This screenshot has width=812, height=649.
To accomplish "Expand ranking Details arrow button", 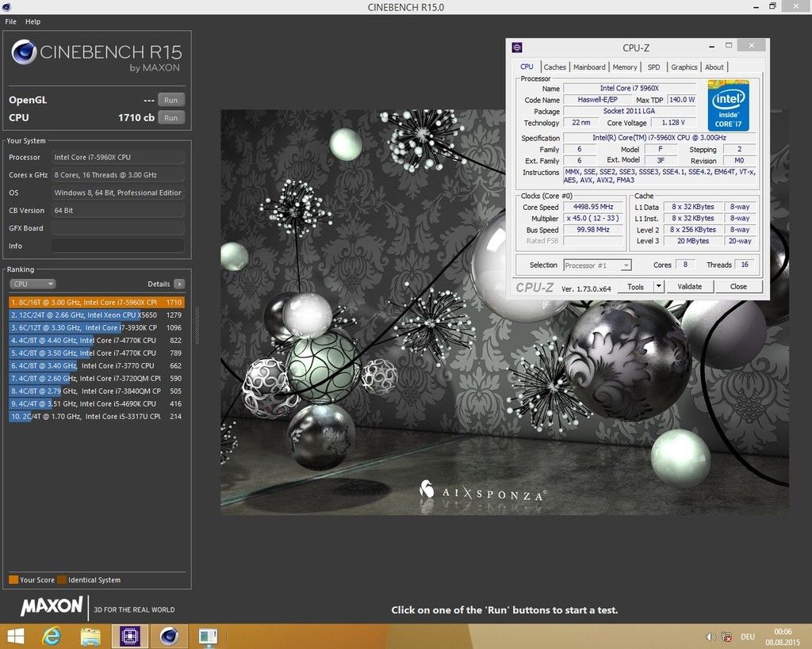I will pyautogui.click(x=179, y=284).
